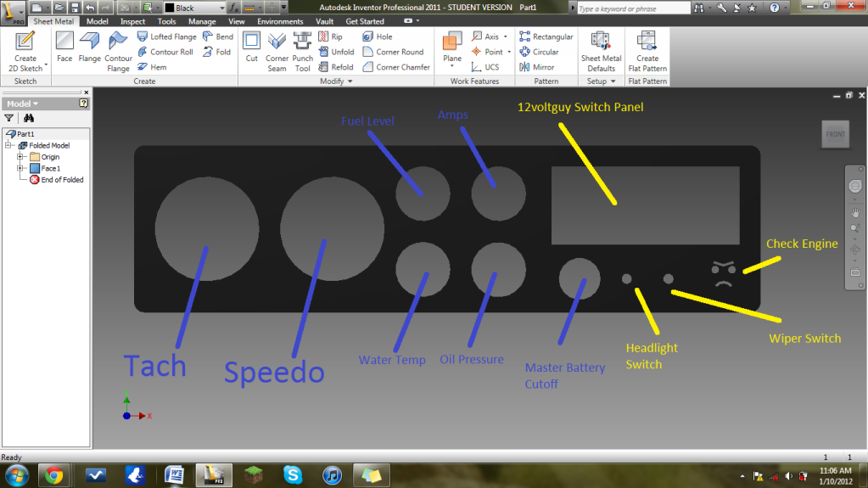Select the Face tool
Screen dimensions: 868x488
(x=64, y=47)
